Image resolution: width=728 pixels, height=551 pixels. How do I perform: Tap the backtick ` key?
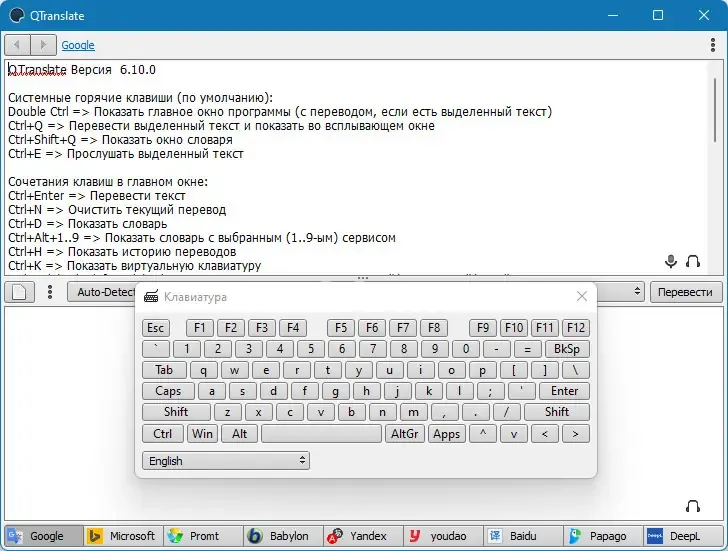coord(156,349)
